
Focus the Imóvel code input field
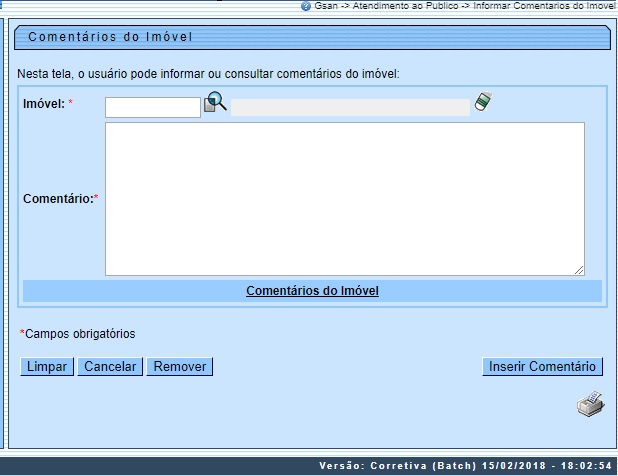[x=153, y=107]
